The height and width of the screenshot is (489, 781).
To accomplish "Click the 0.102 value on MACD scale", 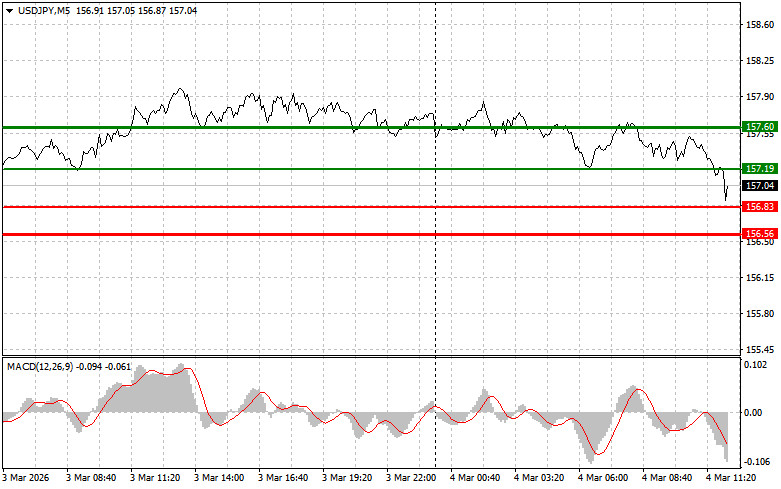I will coord(757,365).
